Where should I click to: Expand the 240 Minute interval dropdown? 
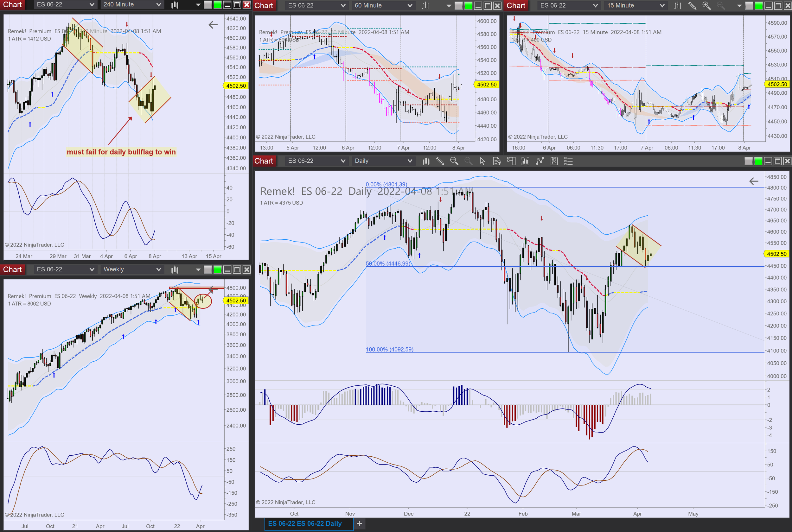[158, 5]
